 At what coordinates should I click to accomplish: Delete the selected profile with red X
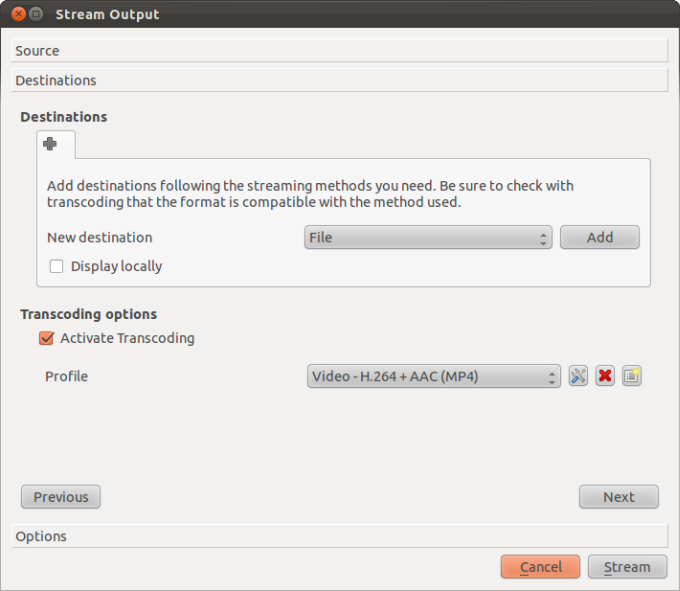tap(604, 376)
